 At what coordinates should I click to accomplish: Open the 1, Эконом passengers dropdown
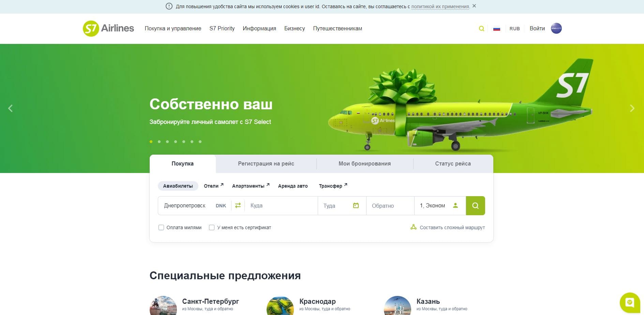[440, 206]
